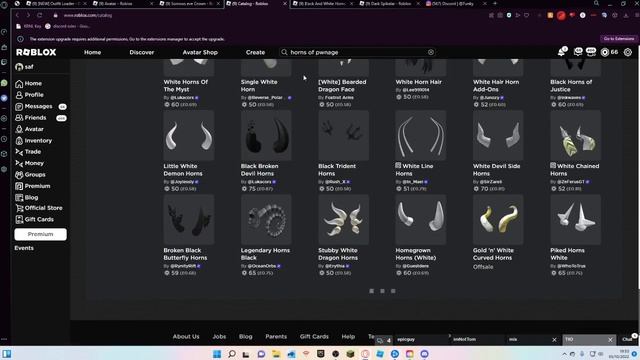Open Legendary Horns Black thumbnail

[266, 220]
